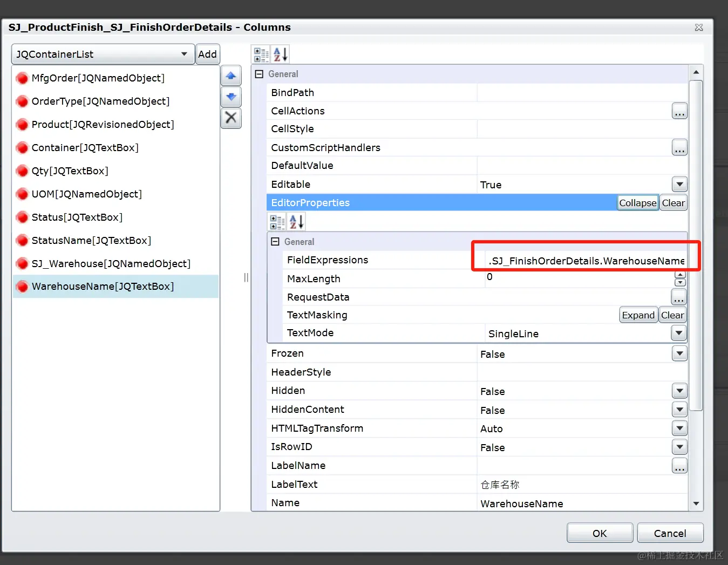Select Status[JQTextBox] column
Screen dimensions: 728x565
(115, 217)
